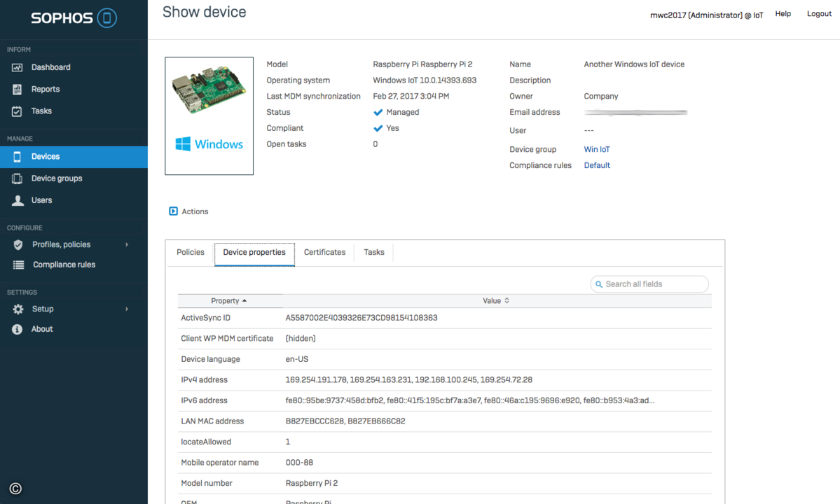Click the Device groups icon
Screen dimensions: 840x504
pyautogui.click(x=17, y=178)
